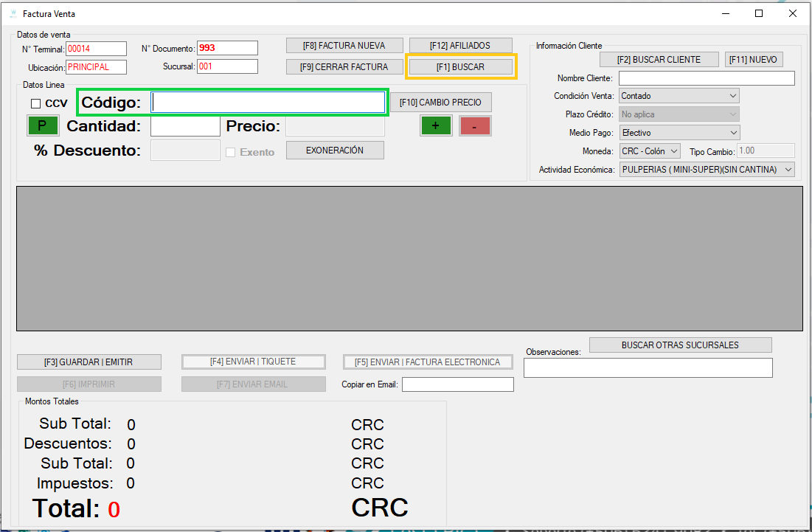Maximize the Factura Venta window

(759, 13)
